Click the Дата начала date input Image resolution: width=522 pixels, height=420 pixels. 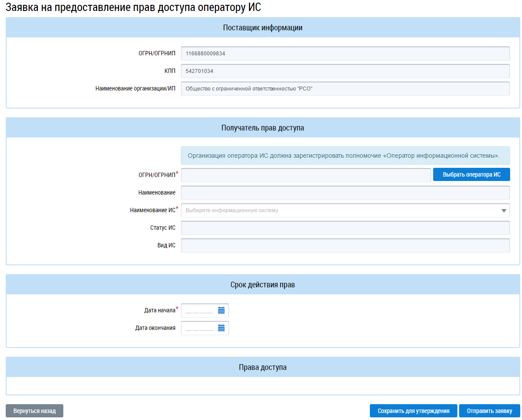199,311
